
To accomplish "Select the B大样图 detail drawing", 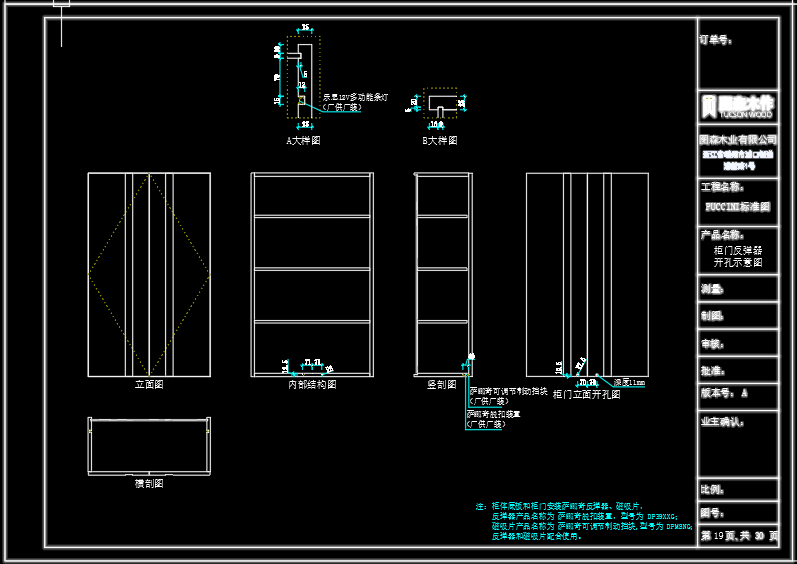I will tap(439, 104).
